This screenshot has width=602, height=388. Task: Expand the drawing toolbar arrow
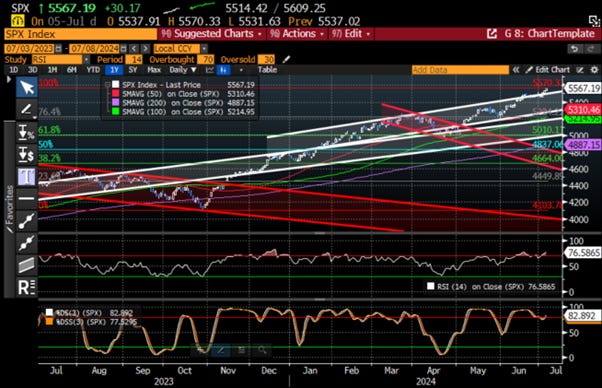click(x=9, y=79)
